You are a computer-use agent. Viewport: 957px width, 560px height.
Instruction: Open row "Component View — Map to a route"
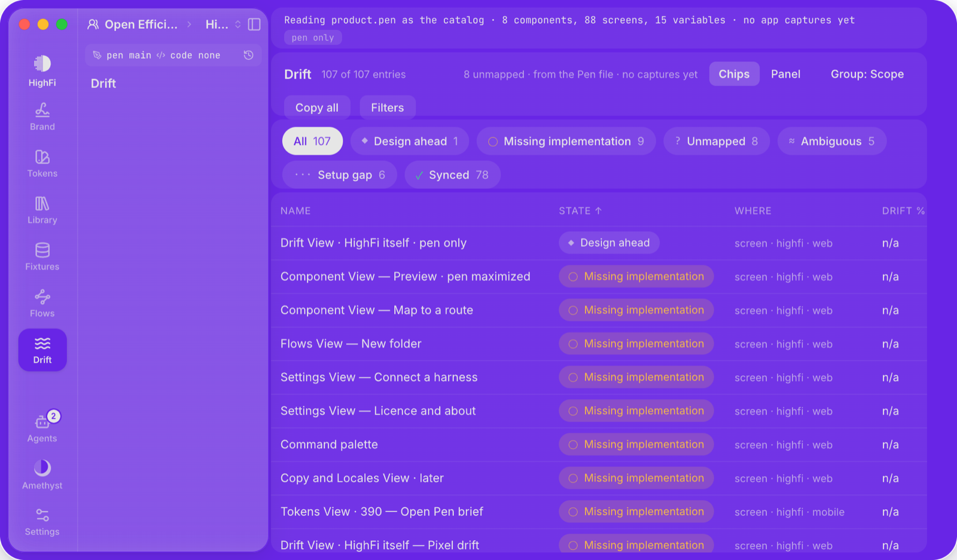point(599,310)
